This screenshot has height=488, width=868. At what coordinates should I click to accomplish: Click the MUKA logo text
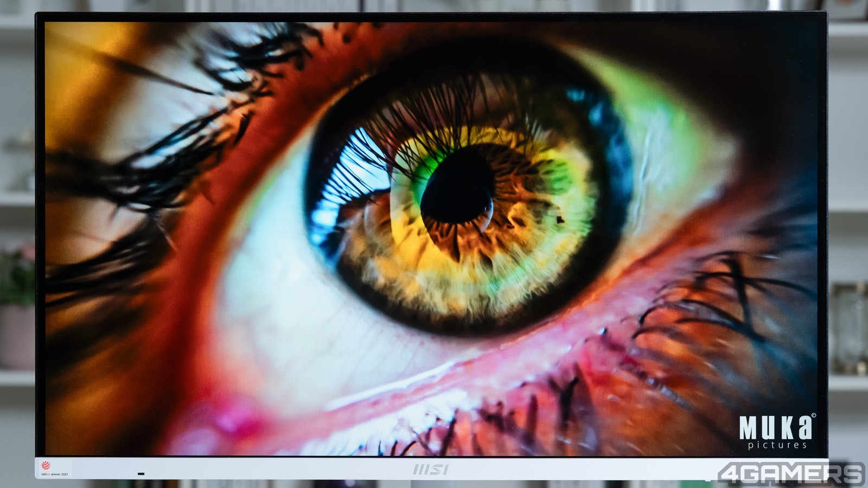pyautogui.click(x=775, y=429)
